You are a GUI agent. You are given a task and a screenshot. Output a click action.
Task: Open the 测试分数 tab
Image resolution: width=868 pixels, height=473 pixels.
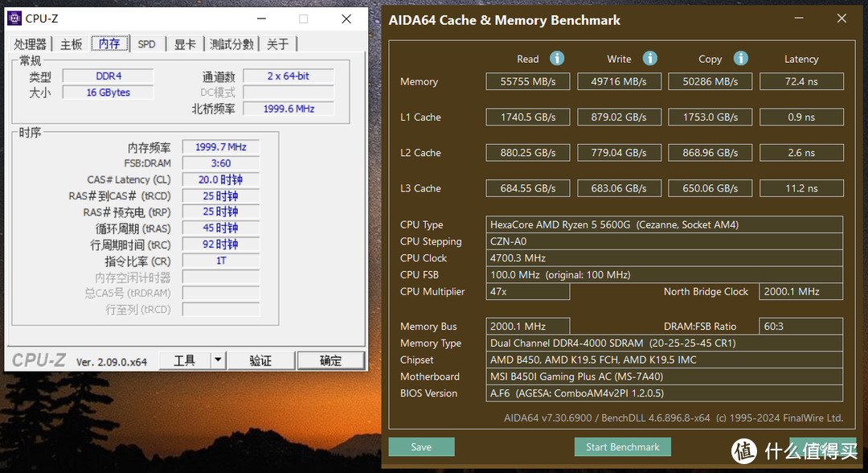tap(231, 44)
